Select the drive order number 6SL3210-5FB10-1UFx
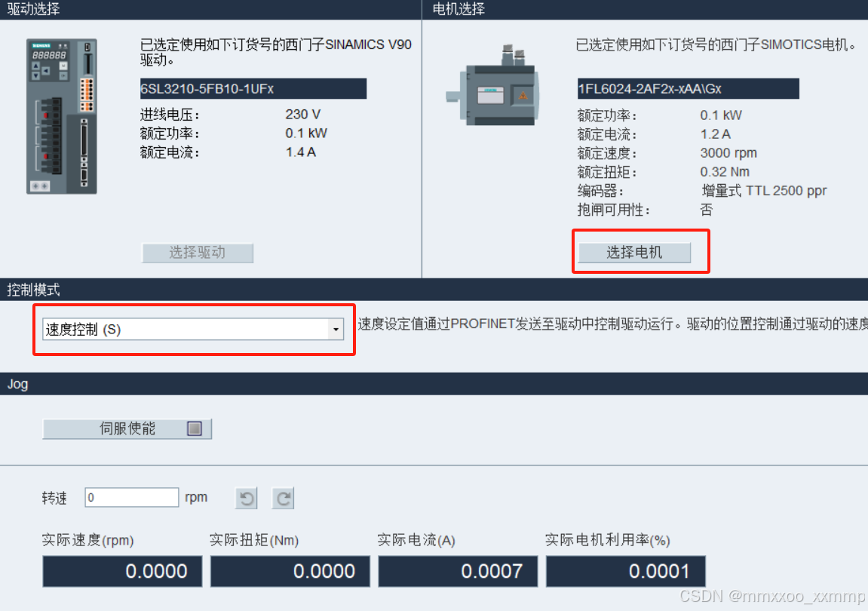The image size is (868, 611). tap(253, 88)
